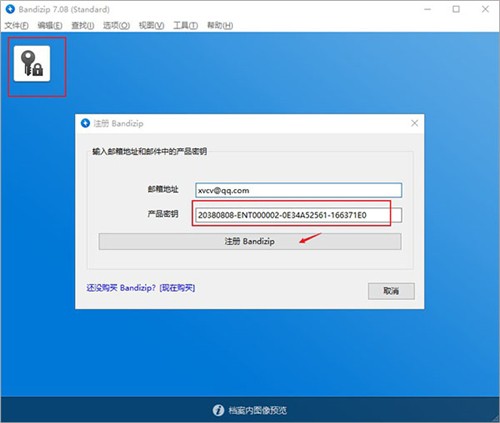The width and height of the screenshot is (500, 423).
Task: Click the 邮箱地址 input field
Action: coord(298,190)
